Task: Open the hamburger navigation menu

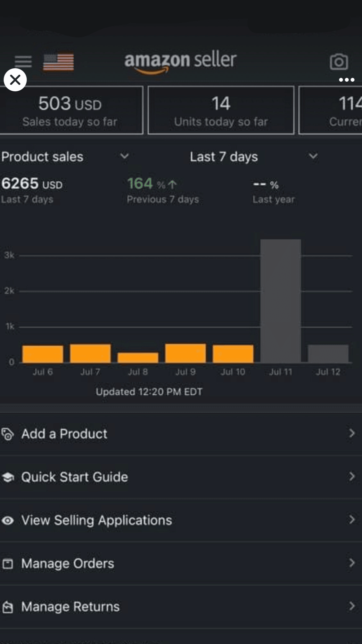Action: click(x=23, y=62)
